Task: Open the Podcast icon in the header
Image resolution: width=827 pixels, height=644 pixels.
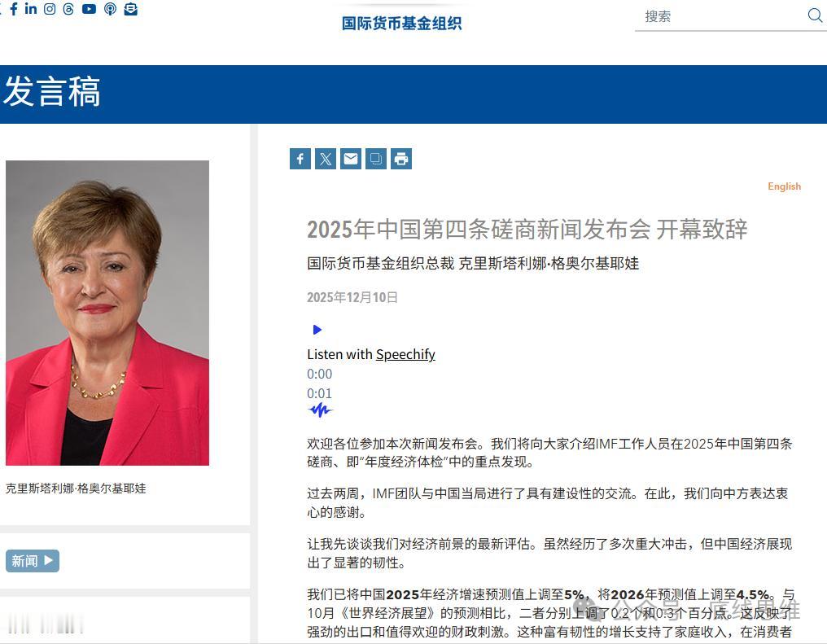Action: 110,9
